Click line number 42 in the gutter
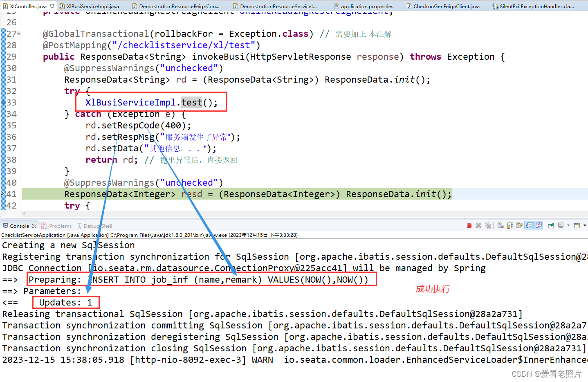This screenshot has height=382, width=588. point(11,205)
